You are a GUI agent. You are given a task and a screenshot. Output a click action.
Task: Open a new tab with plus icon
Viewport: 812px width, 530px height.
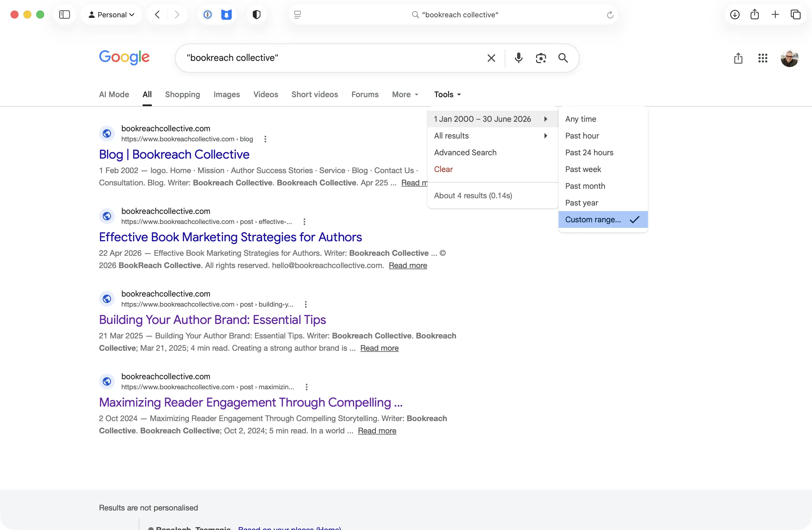pos(775,15)
